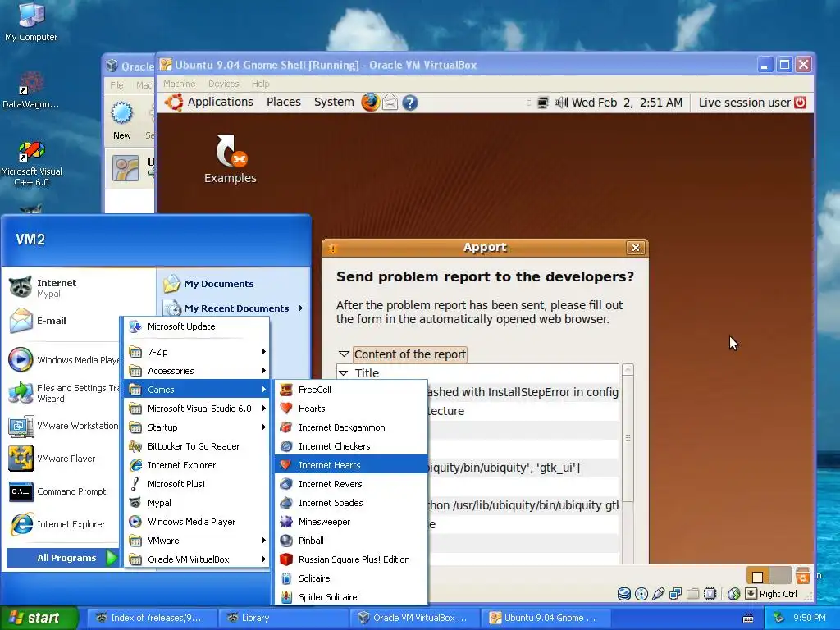Image resolution: width=840 pixels, height=630 pixels.
Task: Open Internet Explorer from All Programs list
Action: click(197, 464)
